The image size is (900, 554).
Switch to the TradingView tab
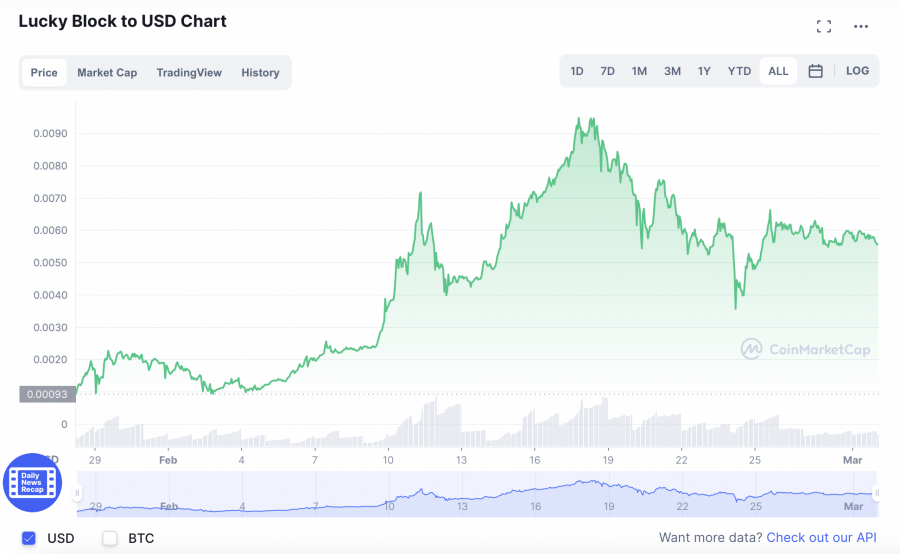[x=189, y=72]
